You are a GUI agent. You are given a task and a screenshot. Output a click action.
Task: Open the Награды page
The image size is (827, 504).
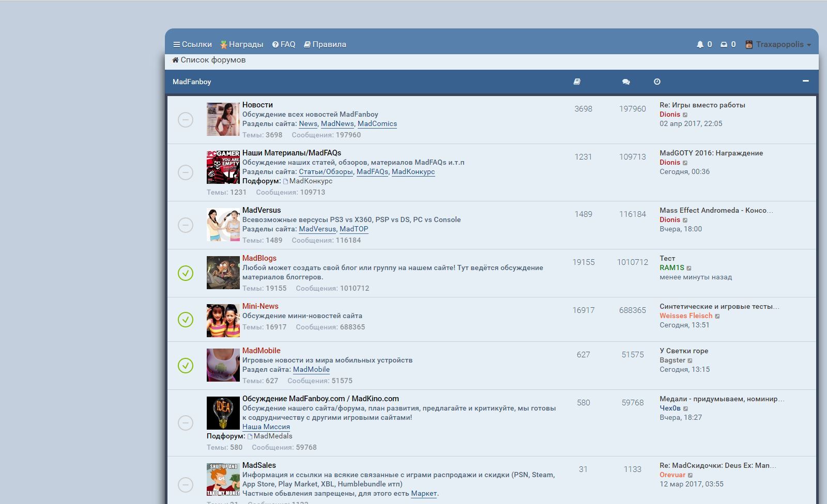pos(241,44)
